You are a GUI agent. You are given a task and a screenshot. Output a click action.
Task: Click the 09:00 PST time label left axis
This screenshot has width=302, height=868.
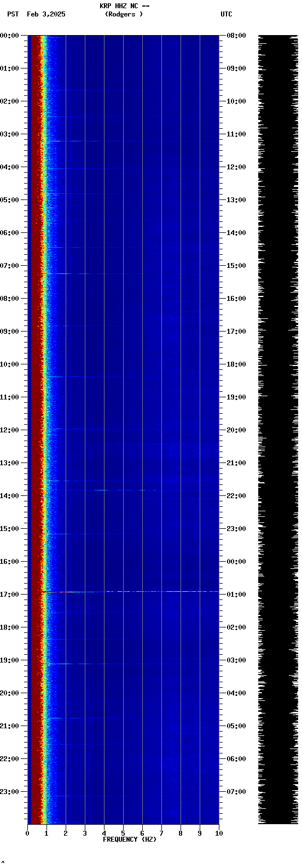9,332
